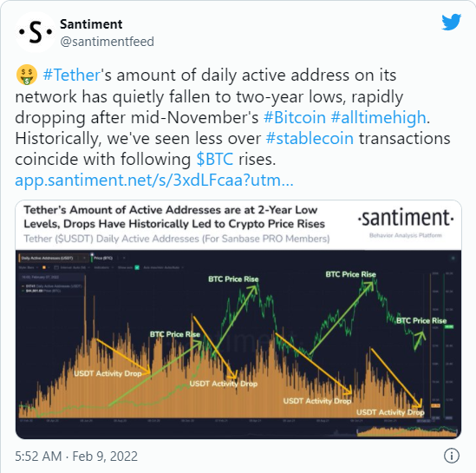
Task: Click the orange bar color swatch
Action: [x=44, y=267]
